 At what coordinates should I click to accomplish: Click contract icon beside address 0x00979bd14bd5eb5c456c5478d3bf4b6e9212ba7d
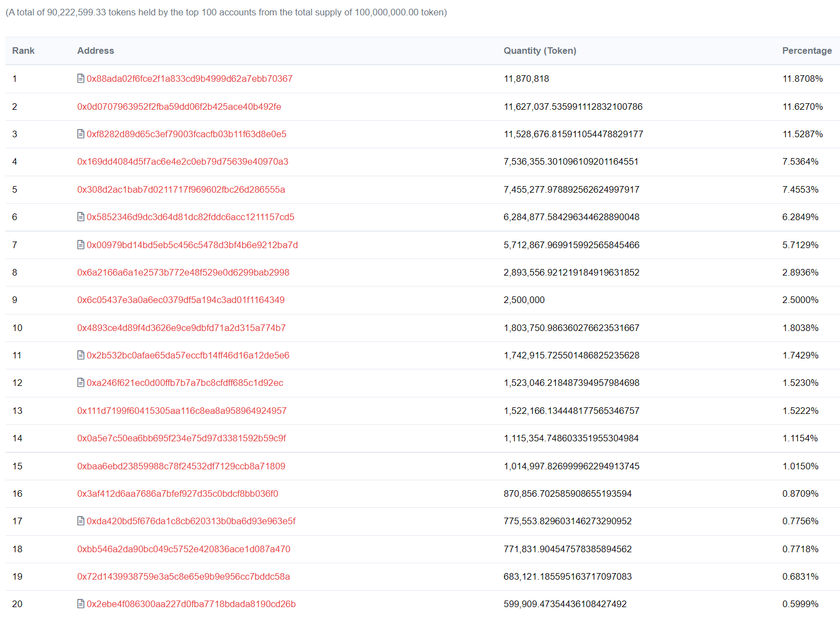[81, 245]
